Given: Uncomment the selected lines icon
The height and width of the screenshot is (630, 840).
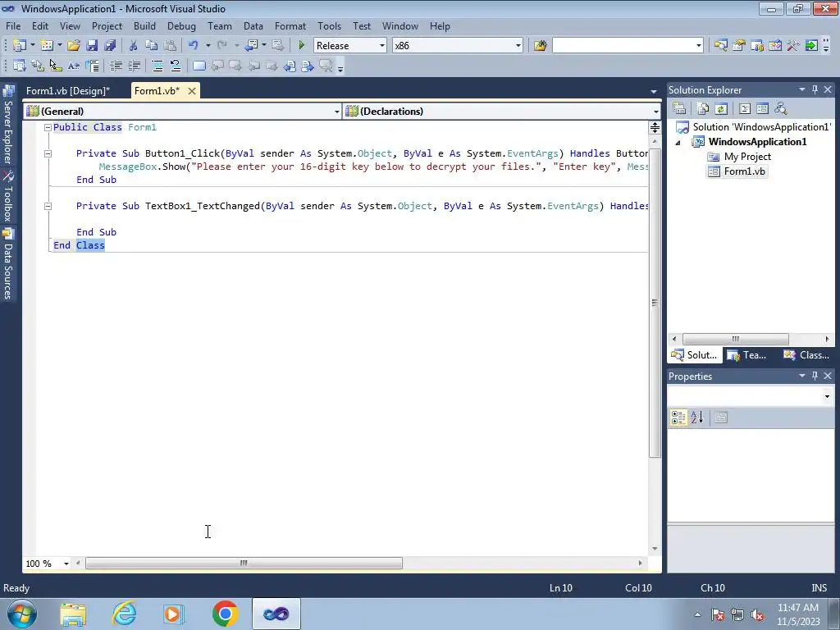Looking at the screenshot, I should (176, 66).
